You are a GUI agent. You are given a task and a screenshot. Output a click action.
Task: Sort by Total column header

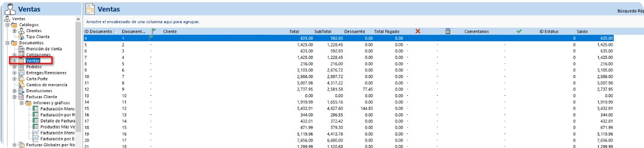[x=294, y=32]
